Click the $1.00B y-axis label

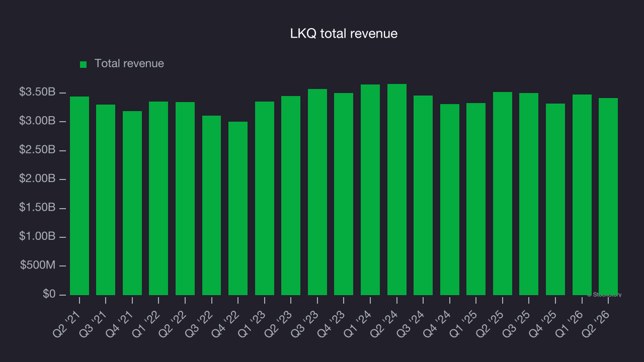37,236
